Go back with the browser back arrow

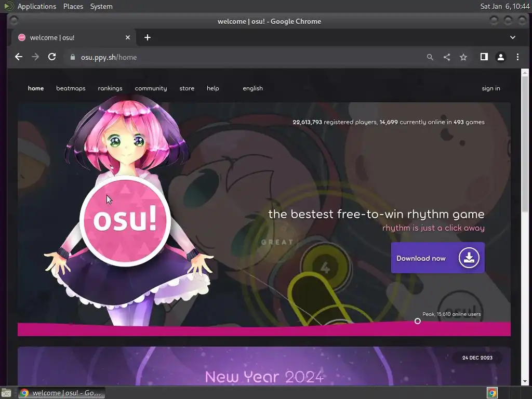click(x=19, y=57)
